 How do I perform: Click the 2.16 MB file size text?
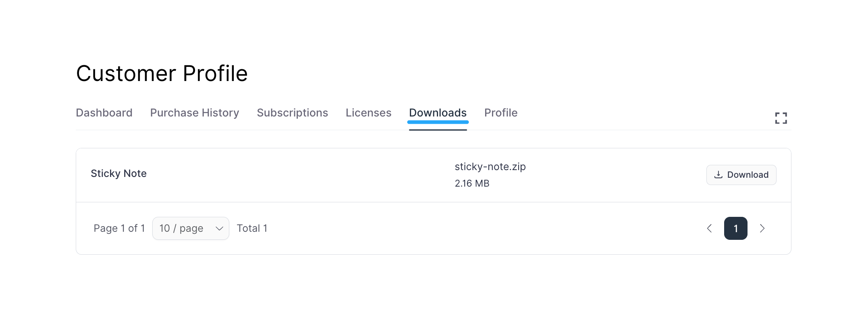click(x=472, y=183)
